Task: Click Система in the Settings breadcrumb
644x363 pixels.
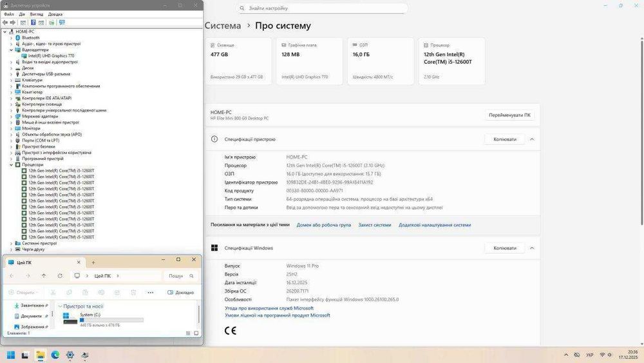Action: 223,26
